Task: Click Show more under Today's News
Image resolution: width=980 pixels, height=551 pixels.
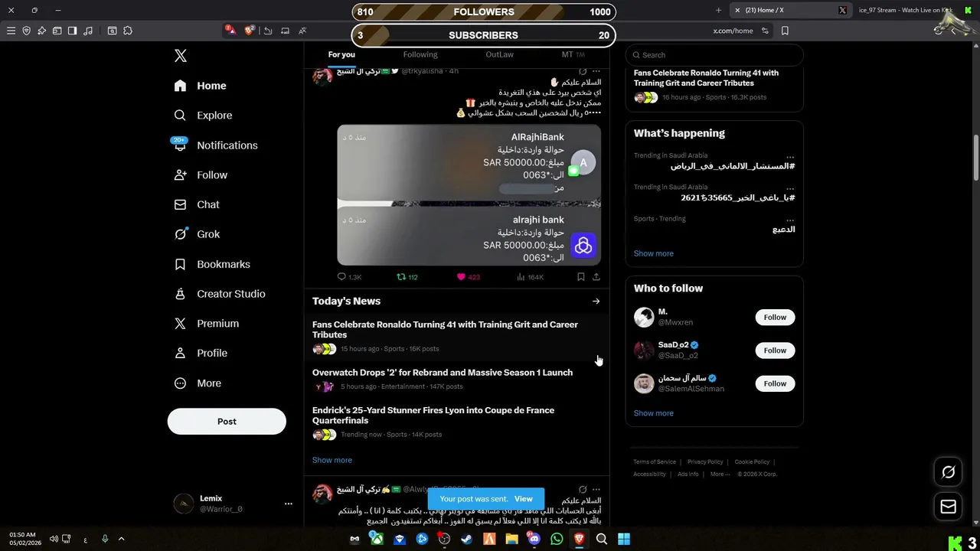Action: pyautogui.click(x=332, y=460)
